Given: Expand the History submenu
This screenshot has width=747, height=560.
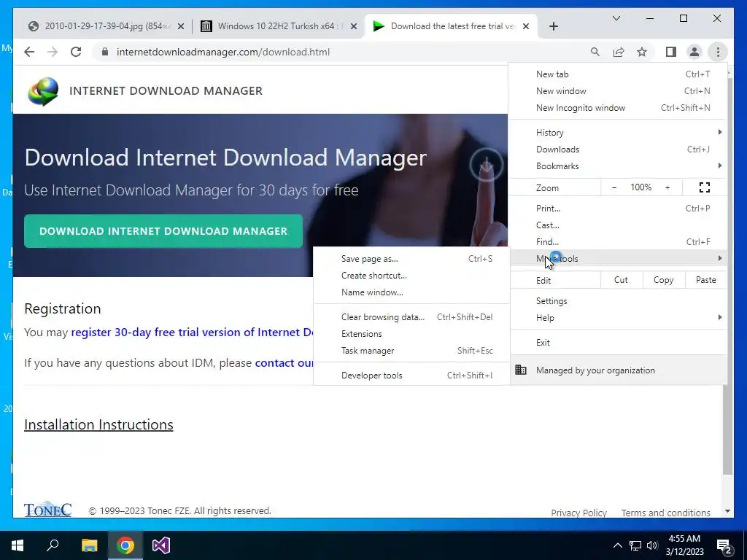Looking at the screenshot, I should [618, 133].
